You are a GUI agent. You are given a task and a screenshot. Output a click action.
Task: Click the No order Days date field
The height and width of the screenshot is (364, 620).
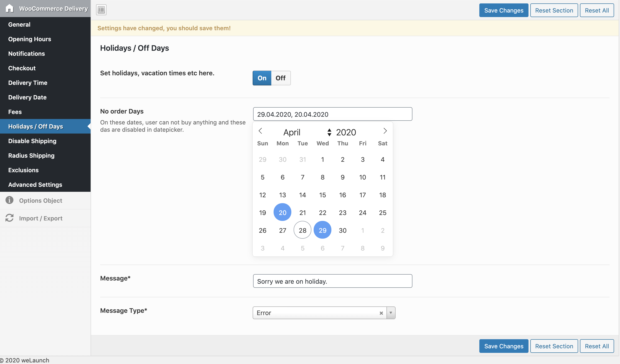[332, 114]
